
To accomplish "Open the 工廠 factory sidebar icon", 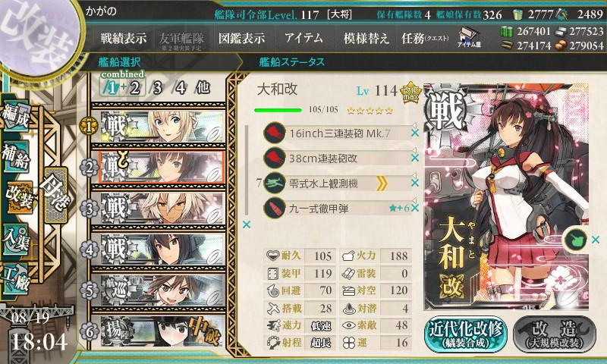I will point(16,278).
